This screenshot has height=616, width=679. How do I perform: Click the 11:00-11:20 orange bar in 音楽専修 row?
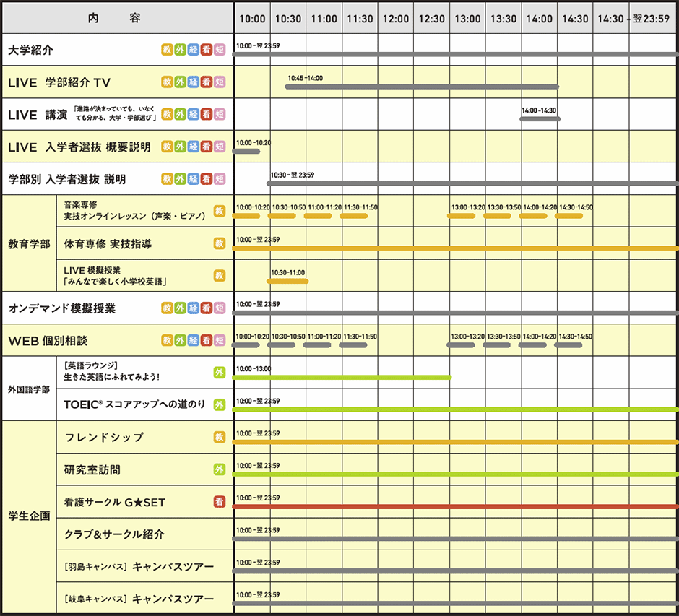click(x=318, y=216)
